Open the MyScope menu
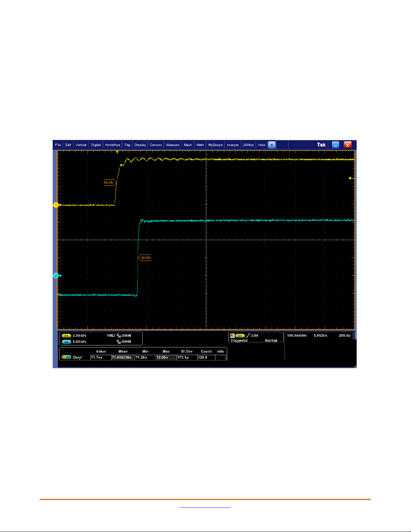 215,145
